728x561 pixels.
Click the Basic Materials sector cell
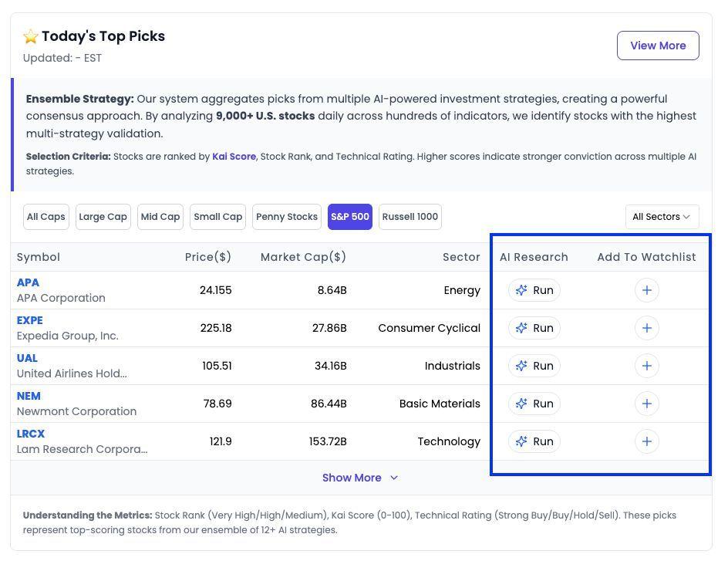pyautogui.click(x=440, y=404)
